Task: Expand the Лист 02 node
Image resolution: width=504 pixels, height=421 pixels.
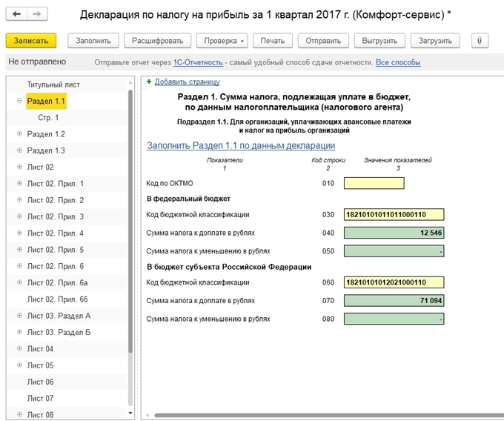Action: (19, 167)
